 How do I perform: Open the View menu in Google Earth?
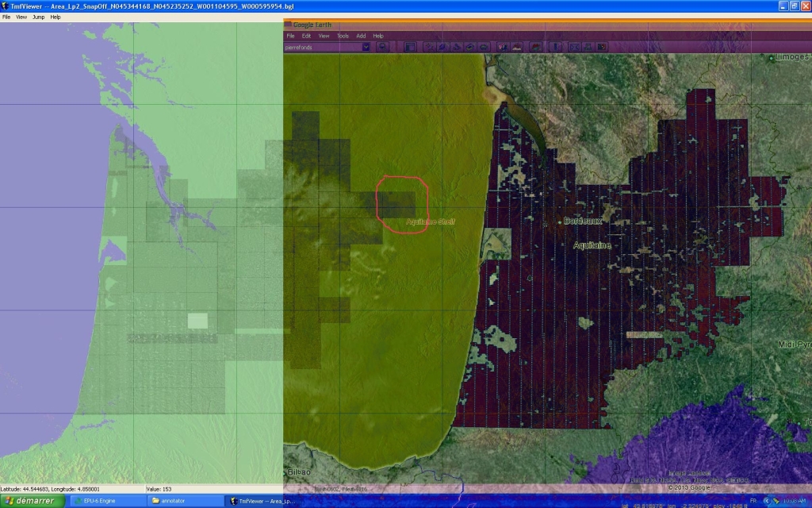click(x=324, y=36)
